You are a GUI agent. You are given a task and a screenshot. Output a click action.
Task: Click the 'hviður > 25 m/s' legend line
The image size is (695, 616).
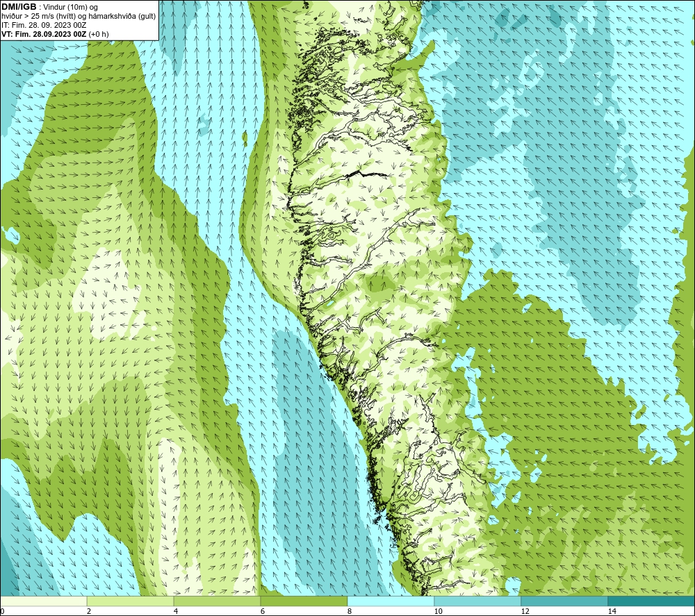[x=79, y=17]
